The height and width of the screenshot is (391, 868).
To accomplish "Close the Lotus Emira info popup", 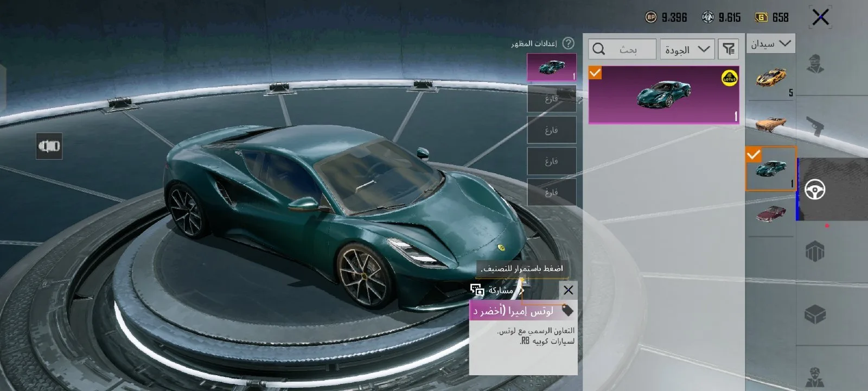I will point(568,291).
